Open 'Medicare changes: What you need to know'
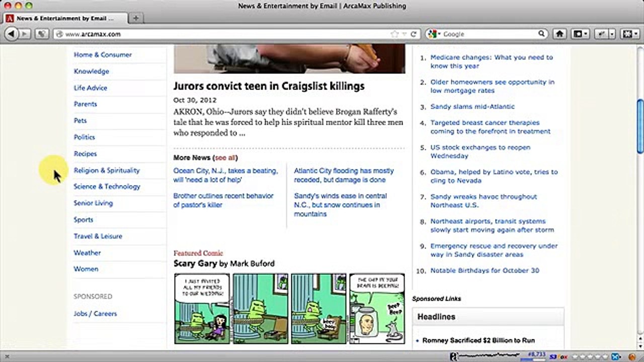The height and width of the screenshot is (362, 644). [492, 61]
